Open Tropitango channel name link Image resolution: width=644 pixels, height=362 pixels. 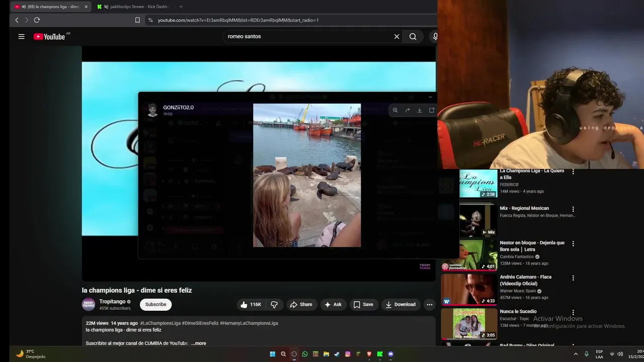click(x=112, y=302)
